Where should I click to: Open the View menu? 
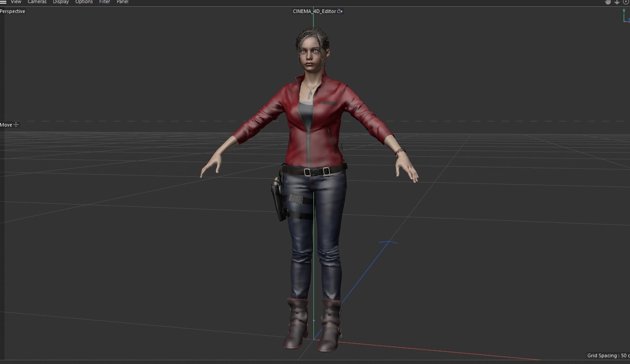pos(16,2)
